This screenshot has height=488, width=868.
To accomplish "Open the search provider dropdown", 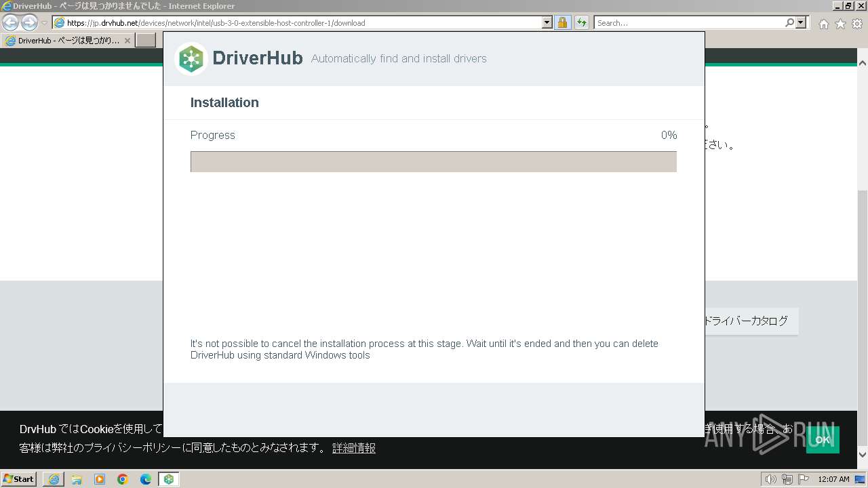I will (802, 22).
